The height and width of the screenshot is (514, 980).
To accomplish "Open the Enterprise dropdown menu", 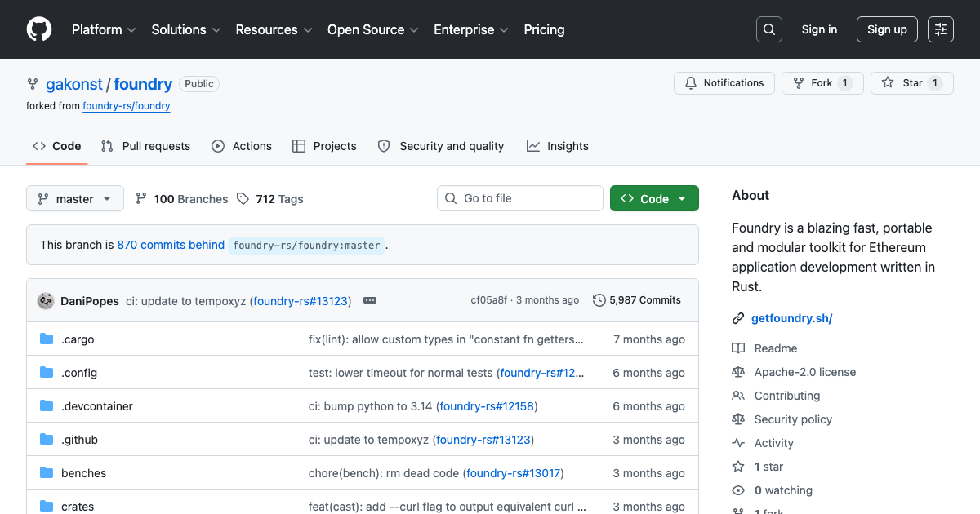I will tap(471, 29).
